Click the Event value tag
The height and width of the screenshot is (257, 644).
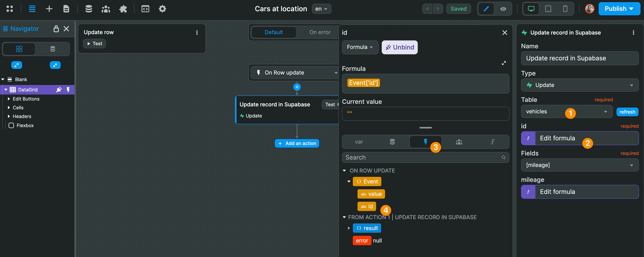[371, 194]
